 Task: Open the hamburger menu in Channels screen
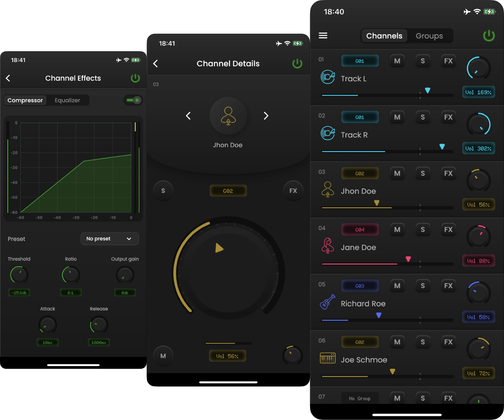(323, 36)
